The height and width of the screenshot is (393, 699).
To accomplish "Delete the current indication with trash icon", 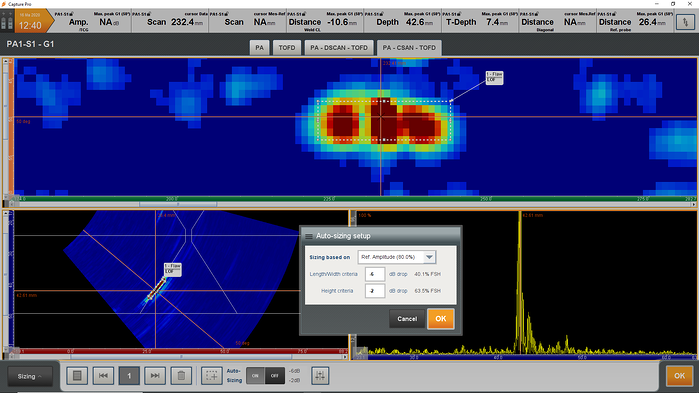I will [x=181, y=376].
